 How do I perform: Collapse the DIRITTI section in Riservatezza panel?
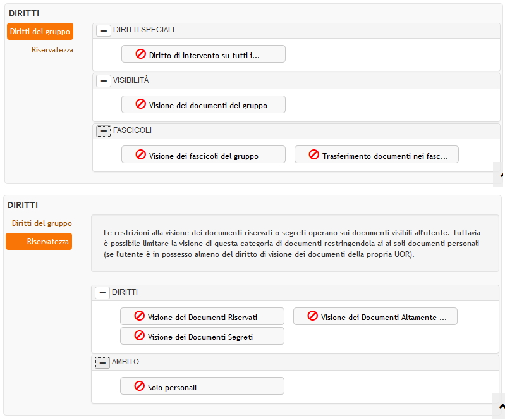[102, 293]
